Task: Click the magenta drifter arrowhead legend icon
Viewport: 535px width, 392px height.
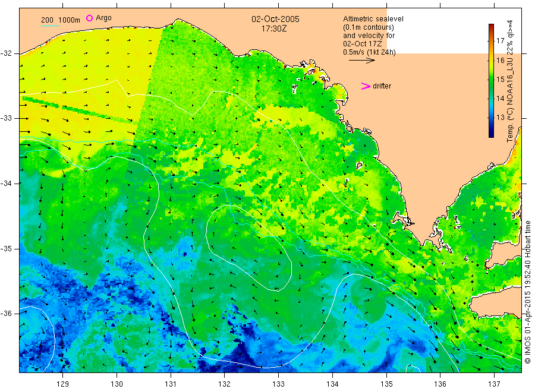Action: (366, 86)
